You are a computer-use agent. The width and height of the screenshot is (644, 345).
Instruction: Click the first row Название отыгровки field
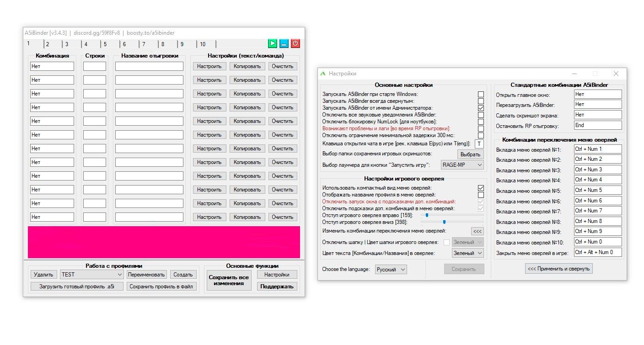click(x=149, y=66)
